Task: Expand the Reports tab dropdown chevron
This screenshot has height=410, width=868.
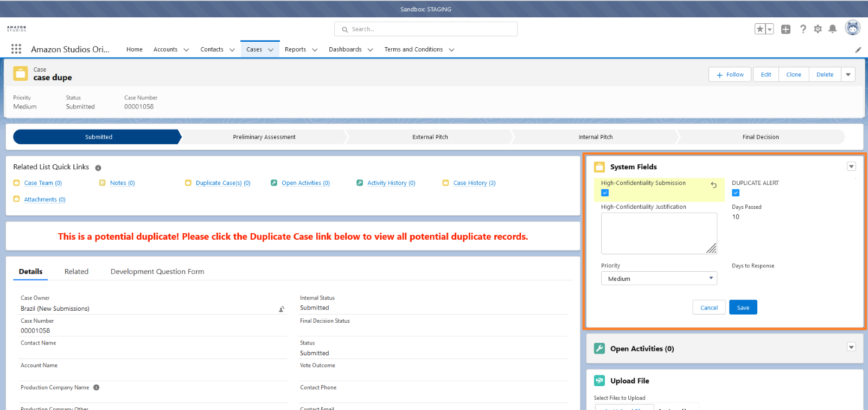Action: tap(315, 50)
